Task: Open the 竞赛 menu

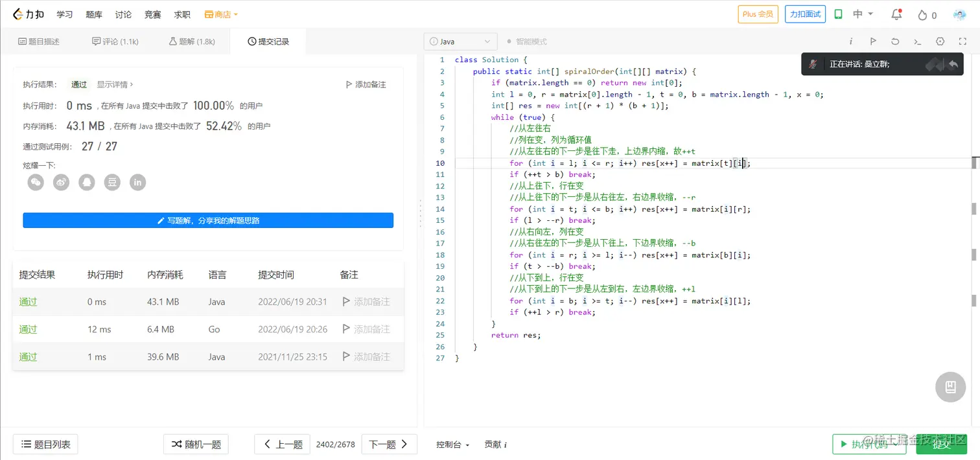Action: coord(153,14)
